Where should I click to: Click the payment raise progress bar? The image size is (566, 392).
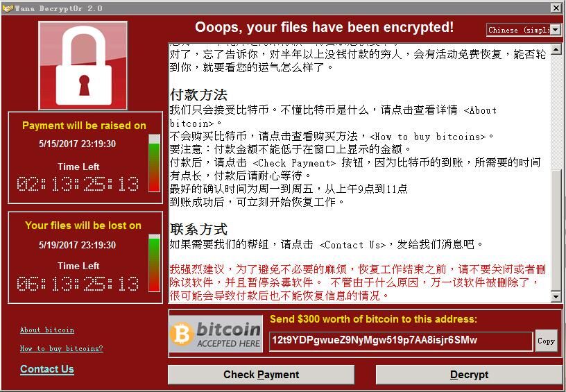(154, 163)
